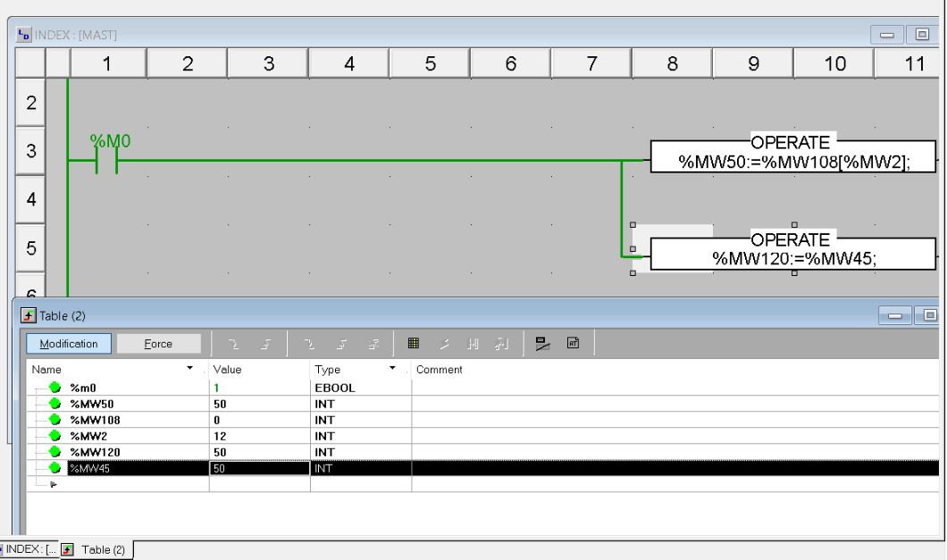Viewport: 947px width, 560px height.
Task: Click the Value cell of %MW108 showing 0
Action: 260,420
